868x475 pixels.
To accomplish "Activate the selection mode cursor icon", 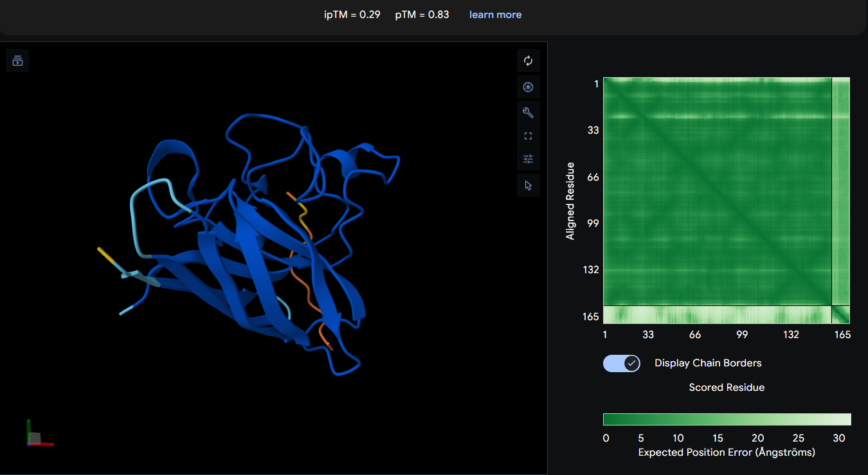I will tap(529, 185).
